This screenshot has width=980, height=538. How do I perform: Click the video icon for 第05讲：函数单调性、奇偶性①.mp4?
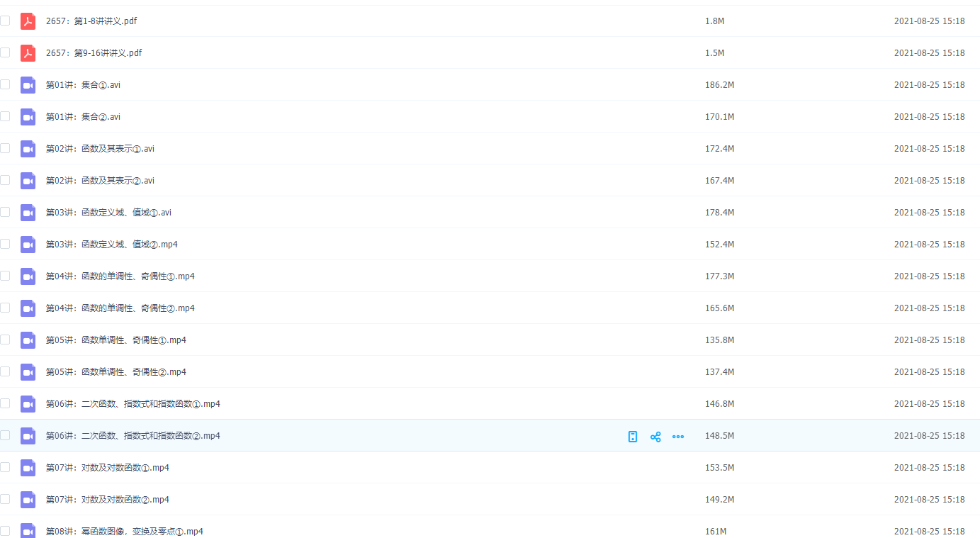pos(28,340)
